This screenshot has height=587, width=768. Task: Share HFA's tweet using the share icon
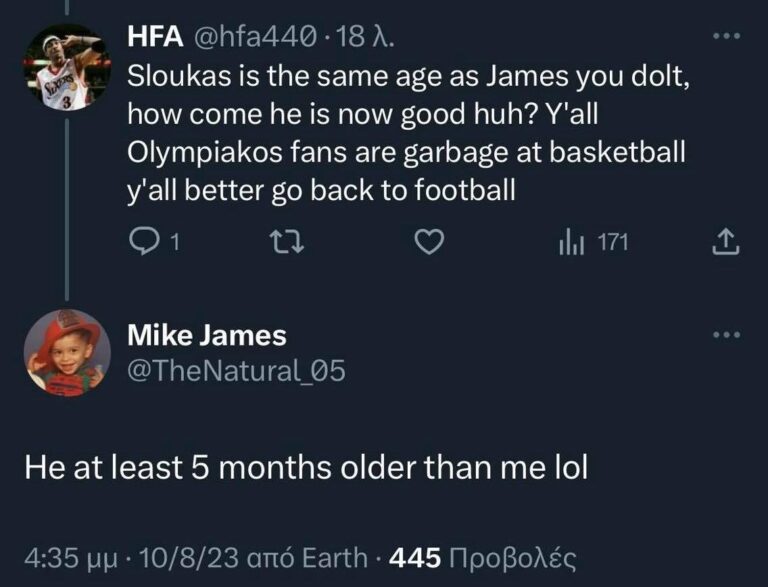click(x=728, y=241)
